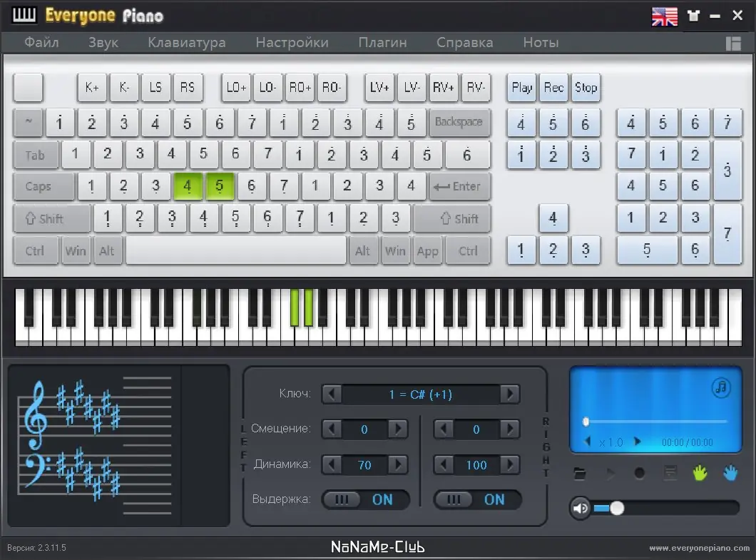Increase right-hand Смещение value
This screenshot has height=560, width=756.
tap(510, 429)
